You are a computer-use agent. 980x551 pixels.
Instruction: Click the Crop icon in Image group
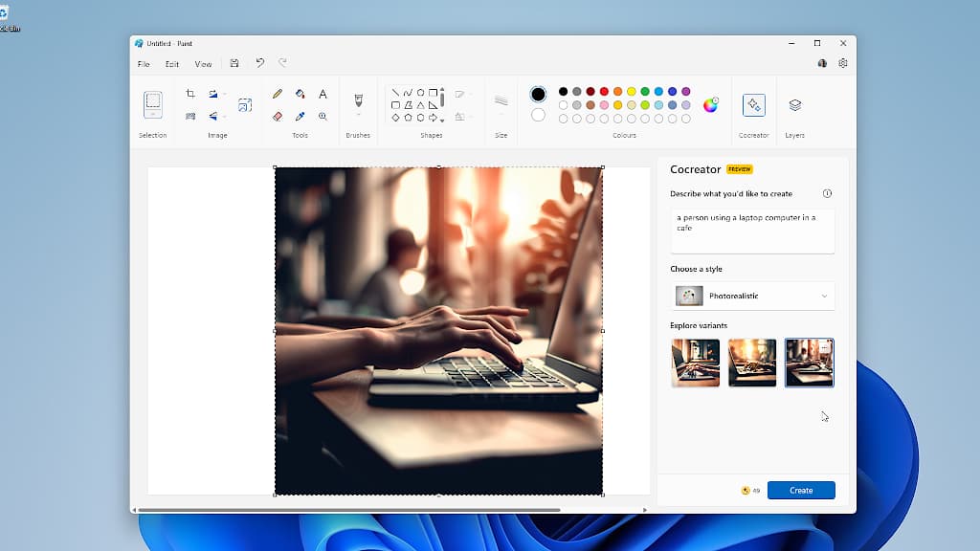(x=190, y=94)
